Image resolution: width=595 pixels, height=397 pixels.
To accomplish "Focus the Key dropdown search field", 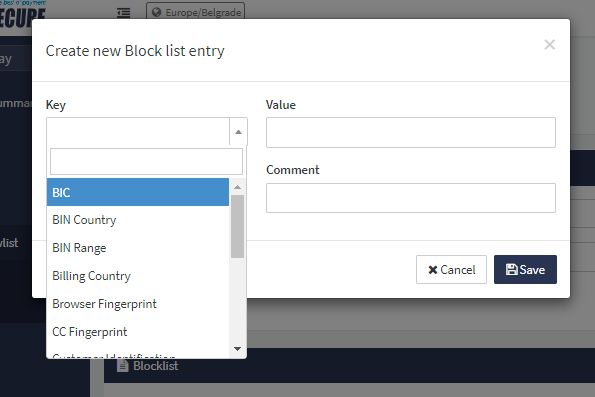I will 146,161.
